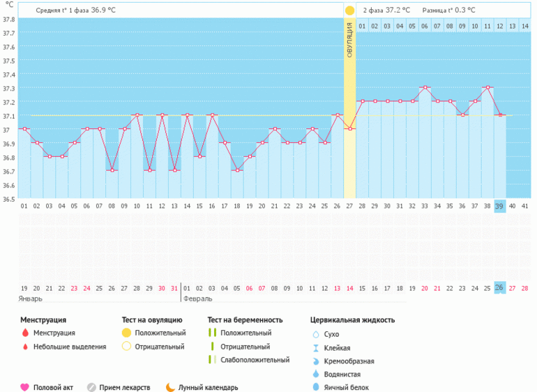This screenshot has width=537, height=392.
Task: Click the Яичный белок fluid icon
Action: click(316, 387)
